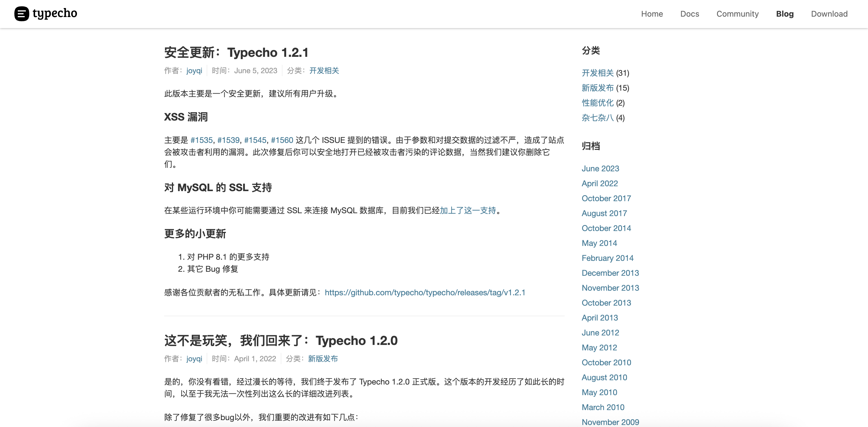Image resolution: width=868 pixels, height=427 pixels.
Task: Open the August 2017 archive
Action: [x=604, y=213]
